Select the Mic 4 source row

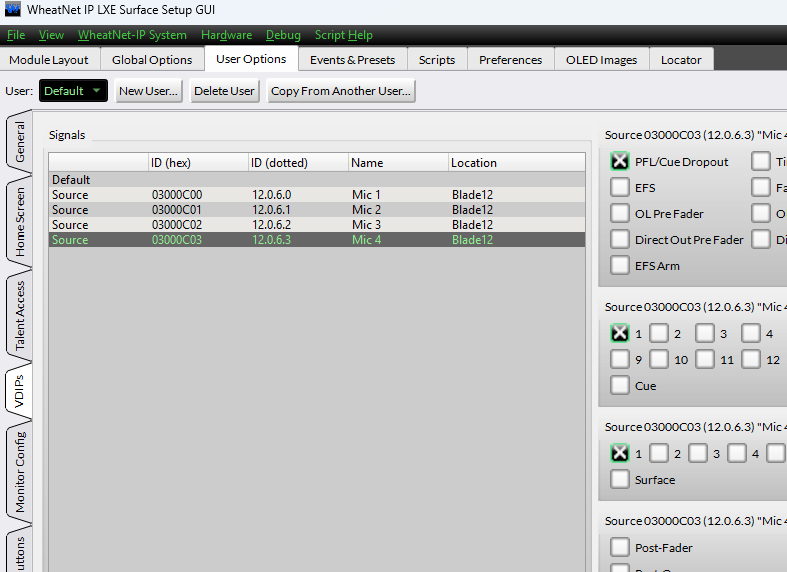pyautogui.click(x=317, y=240)
